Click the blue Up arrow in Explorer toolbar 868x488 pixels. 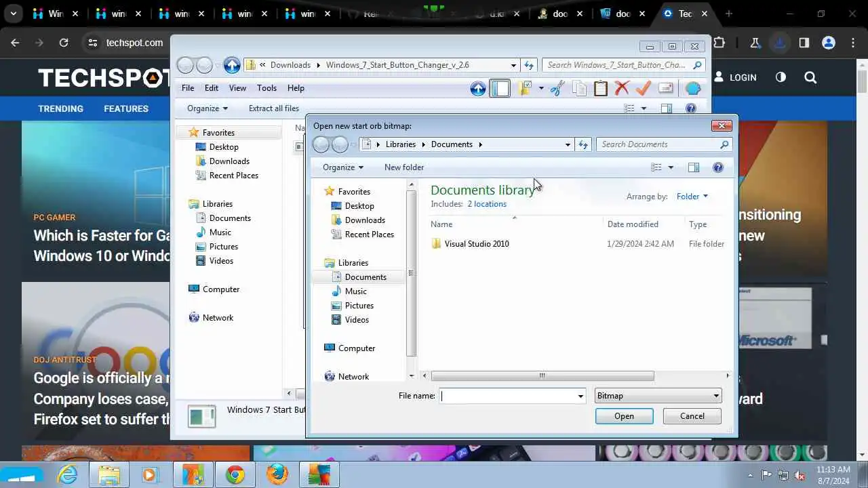[x=478, y=89]
